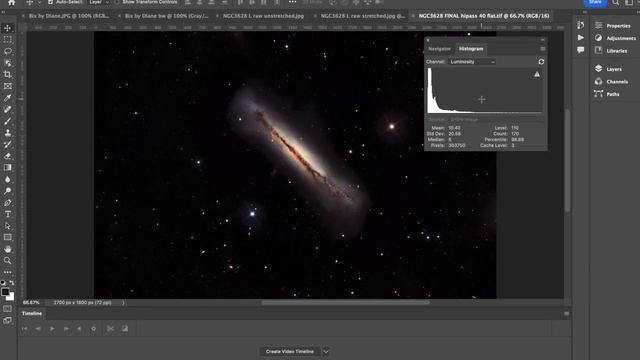Select the Hand tool

pyautogui.click(x=7, y=249)
